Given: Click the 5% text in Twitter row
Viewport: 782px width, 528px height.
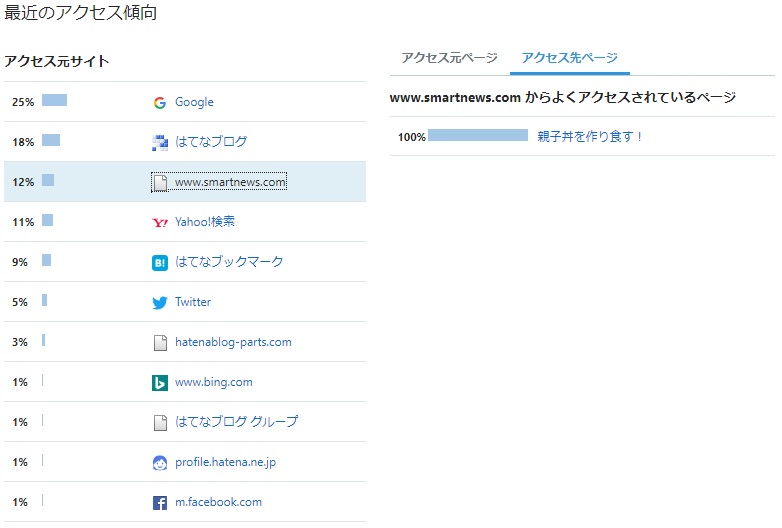Looking at the screenshot, I should pos(20,302).
